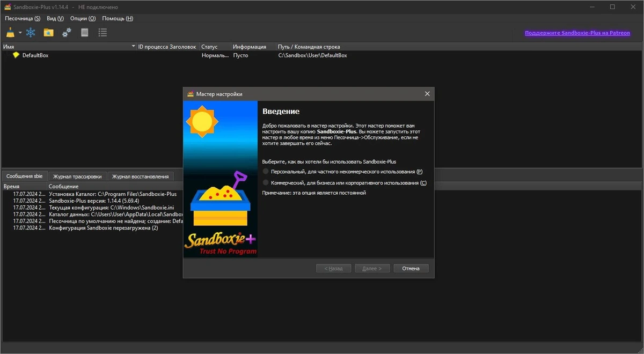Viewport: 644px width, 354px height.
Task: Click the Назад button in wizard
Action: click(x=333, y=268)
